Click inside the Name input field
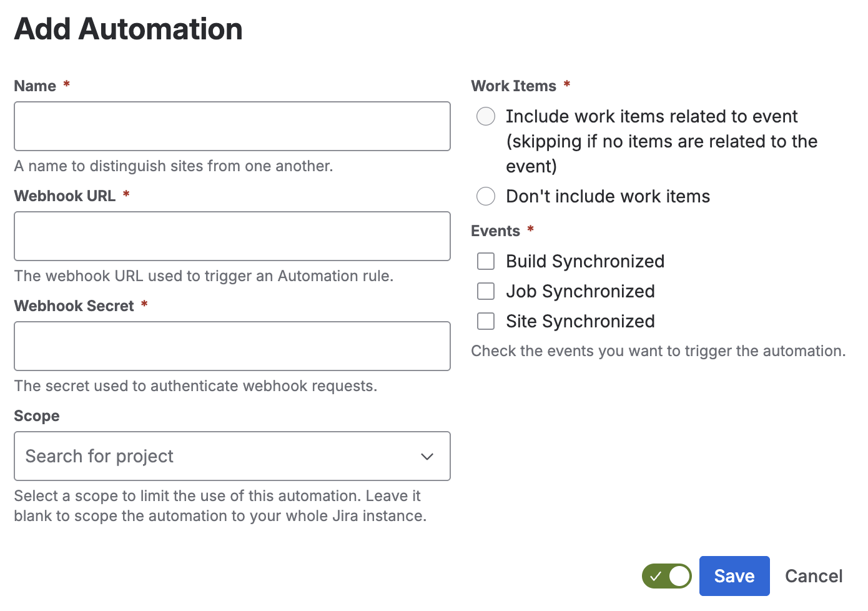This screenshot has width=868, height=611. [x=232, y=126]
